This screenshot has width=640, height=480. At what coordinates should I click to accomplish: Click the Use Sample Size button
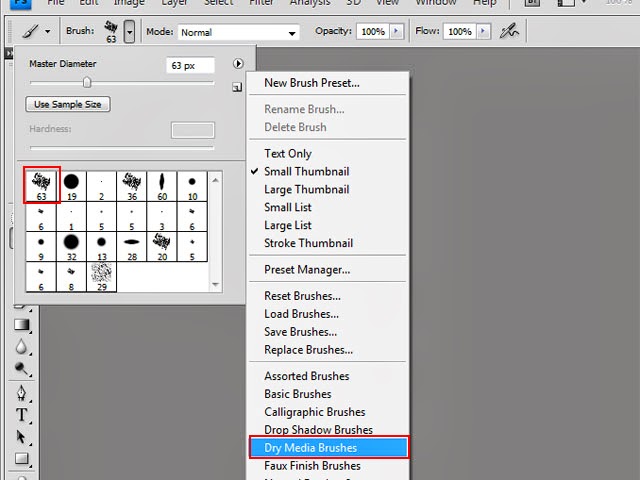coord(68,104)
